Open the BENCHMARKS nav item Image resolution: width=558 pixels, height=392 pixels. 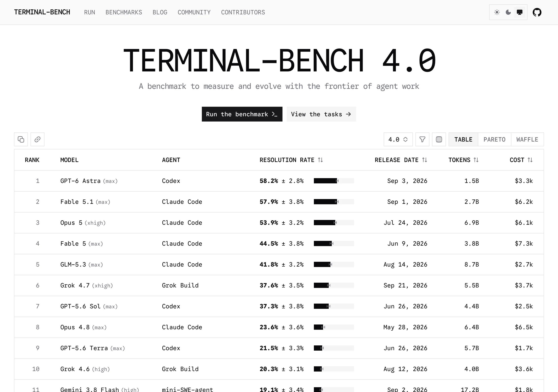point(124,12)
